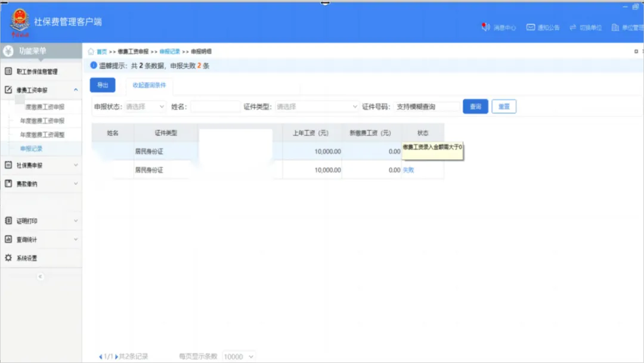
Task: Focus the 证件号码 fuzzy search field
Action: (x=426, y=106)
